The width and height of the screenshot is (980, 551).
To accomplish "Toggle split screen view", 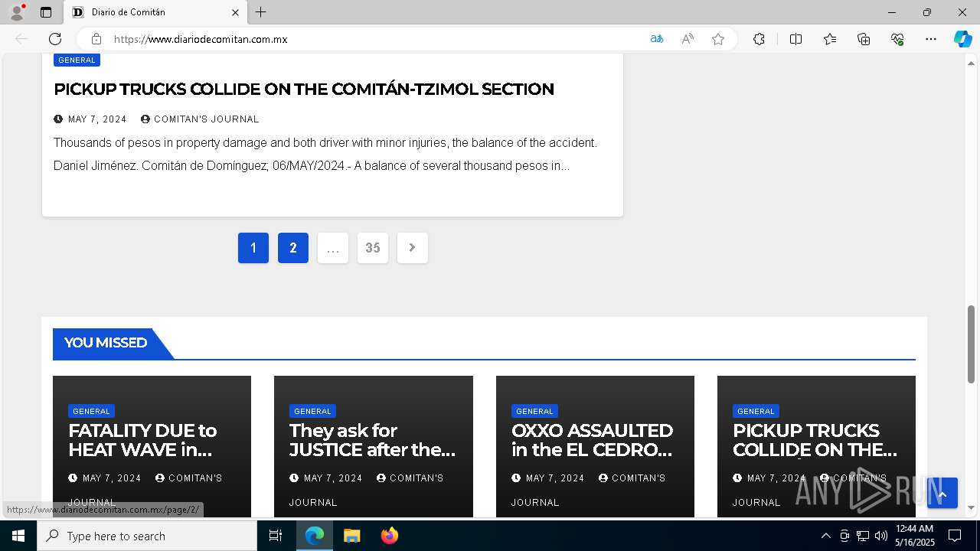I will 795,39.
